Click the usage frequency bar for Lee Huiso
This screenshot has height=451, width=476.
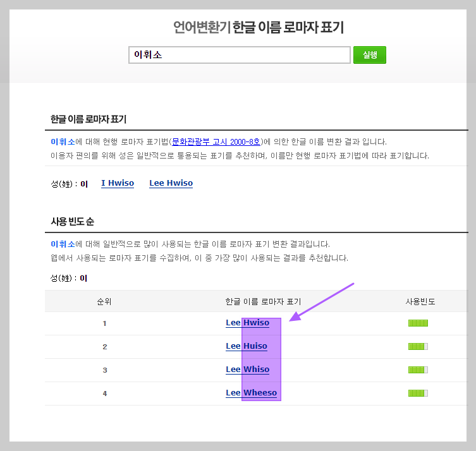pos(418,346)
